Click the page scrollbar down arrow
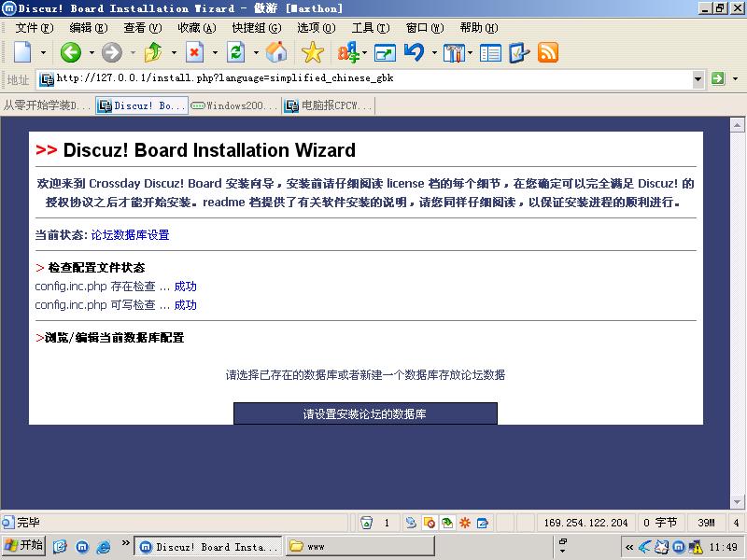The height and width of the screenshot is (560, 747). point(737,501)
